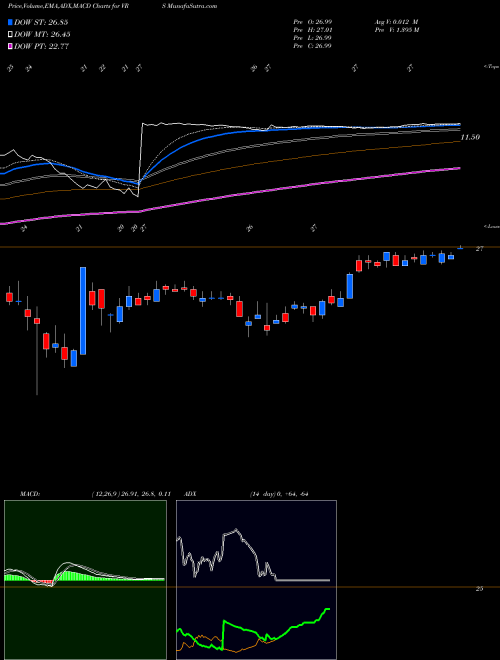The image size is (500, 660).
Task: Click the '25' price axis label
Action: click(x=479, y=589)
